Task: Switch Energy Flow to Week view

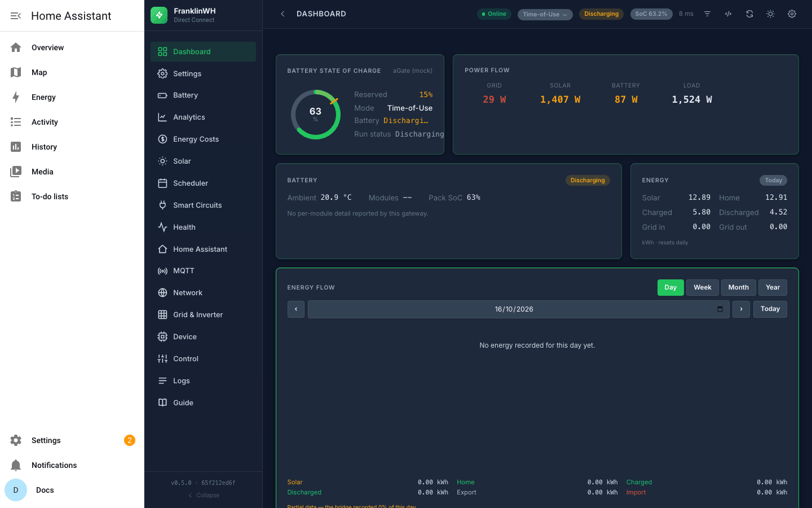Action: 703,288
